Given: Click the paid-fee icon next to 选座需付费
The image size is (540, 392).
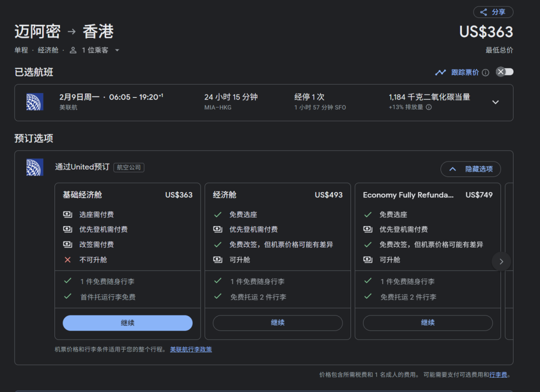Looking at the screenshot, I should click(67, 214).
